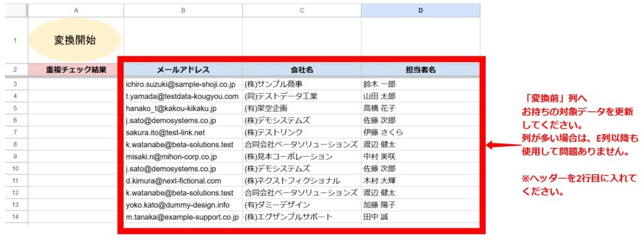The width and height of the screenshot is (644, 240).
Task: Select cell d.kimura@next-fictional.com
Action: coord(183,180)
